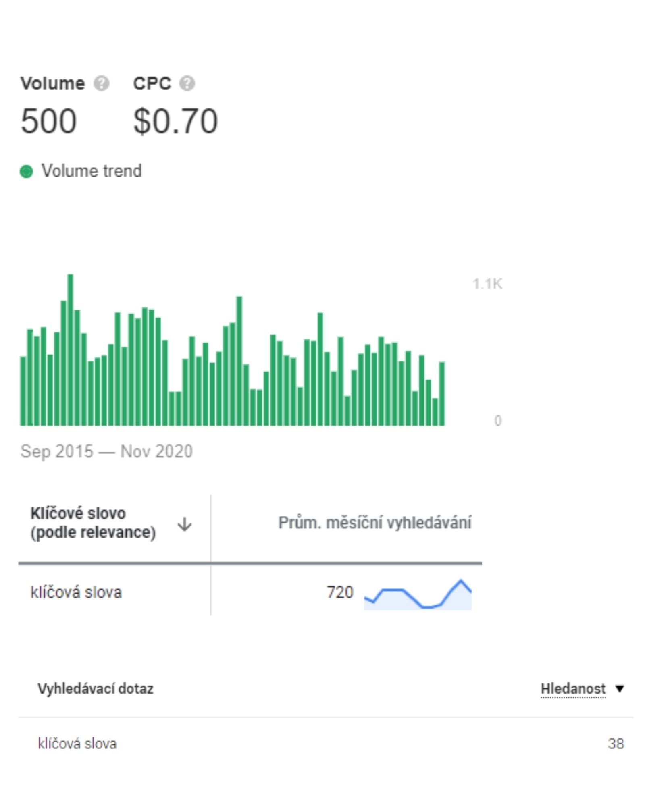Click the 720 monthly searches value
Viewport: 672px width, 806px height.
pyautogui.click(x=340, y=592)
